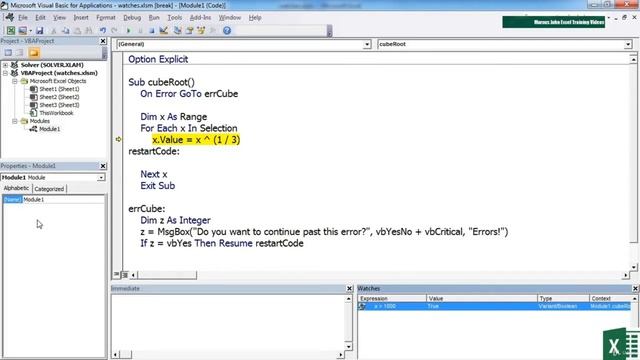Collapse the Microsoft Excel Objects folder
640x360 pixels.
(x=15, y=81)
